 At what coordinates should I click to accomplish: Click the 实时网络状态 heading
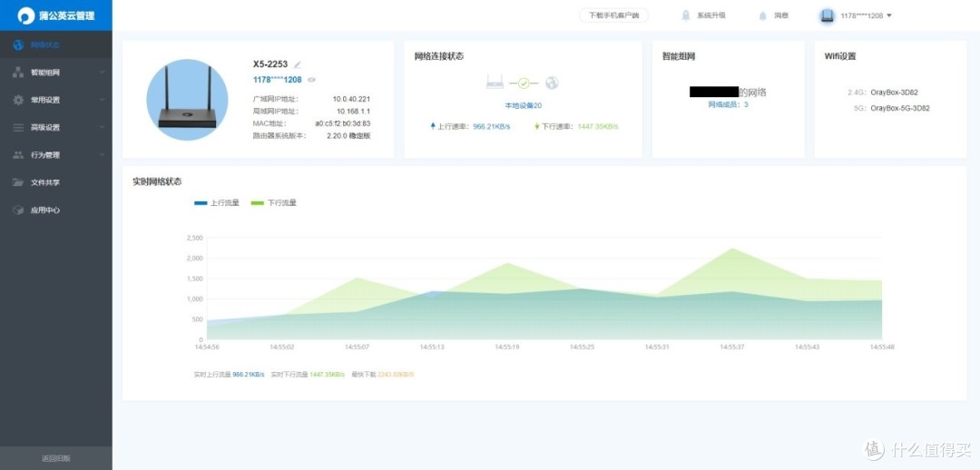click(158, 181)
